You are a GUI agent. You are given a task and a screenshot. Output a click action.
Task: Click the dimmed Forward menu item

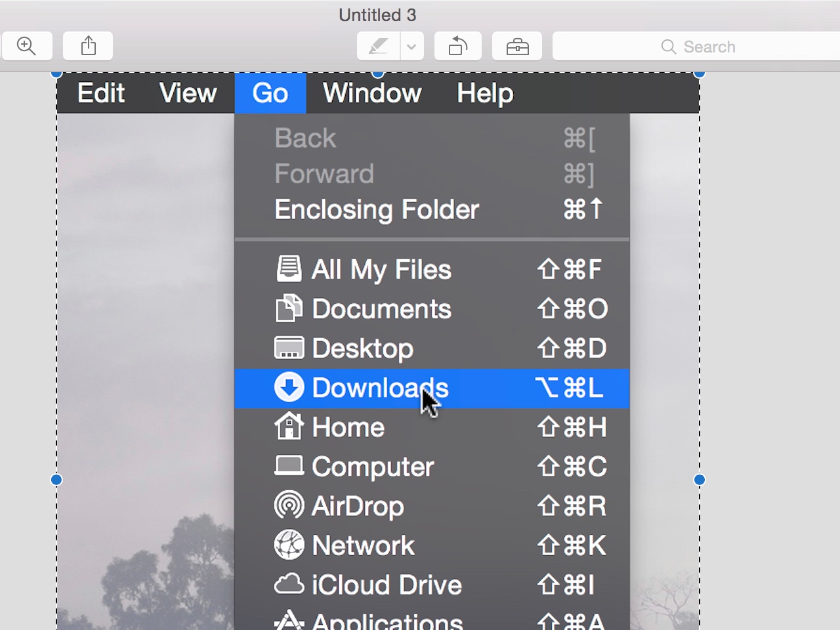432,174
